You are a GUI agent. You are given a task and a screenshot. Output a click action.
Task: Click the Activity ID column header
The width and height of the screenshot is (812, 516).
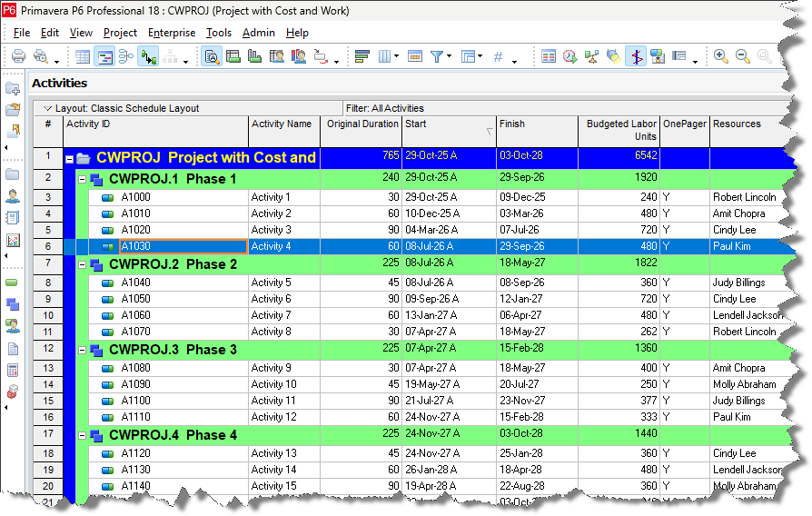click(155, 132)
